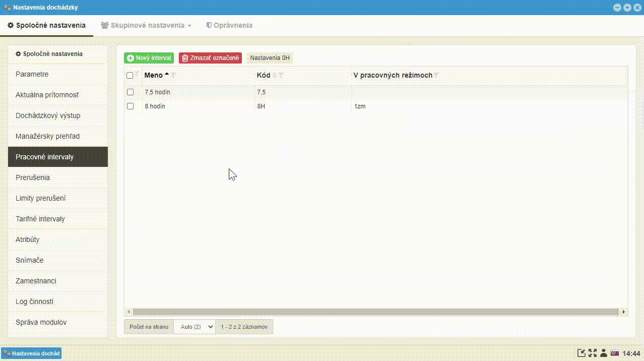Click the Nastavenia dochád taskbar item
This screenshot has width=644, height=361.
tap(32, 353)
